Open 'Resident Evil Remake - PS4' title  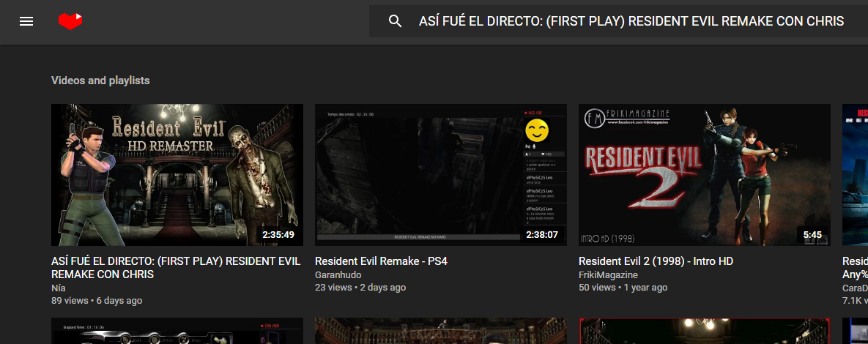(x=381, y=261)
